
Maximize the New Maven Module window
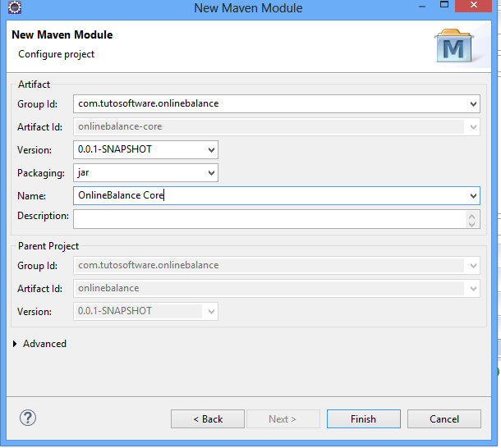[x=444, y=5]
